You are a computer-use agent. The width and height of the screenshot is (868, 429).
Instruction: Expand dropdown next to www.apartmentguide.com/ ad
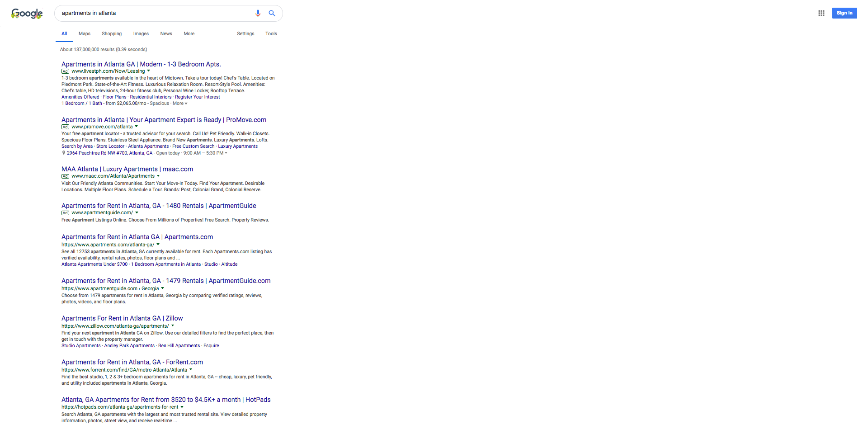tap(137, 212)
